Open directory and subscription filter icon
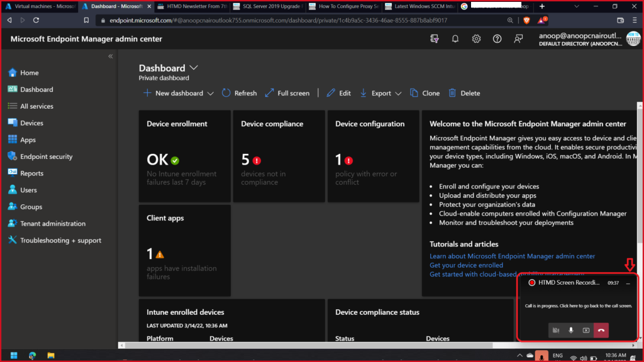Image resolution: width=644 pixels, height=362 pixels. pos(434,38)
